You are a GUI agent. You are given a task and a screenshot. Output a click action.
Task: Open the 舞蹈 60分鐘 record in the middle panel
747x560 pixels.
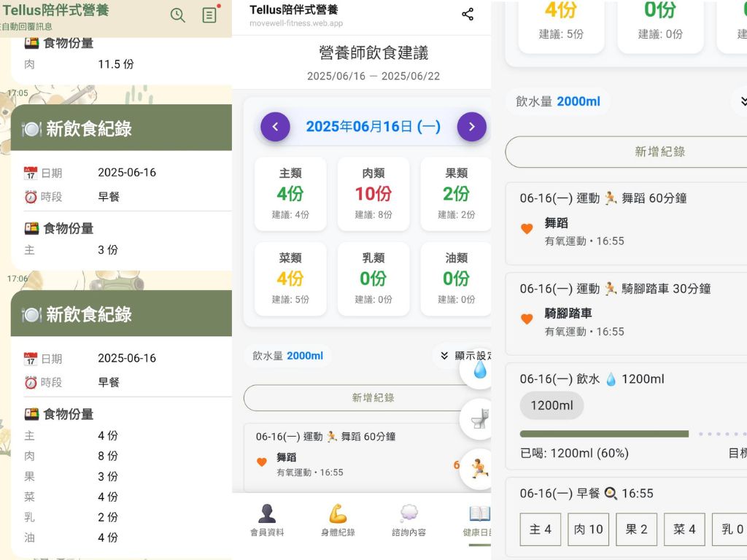(x=368, y=457)
